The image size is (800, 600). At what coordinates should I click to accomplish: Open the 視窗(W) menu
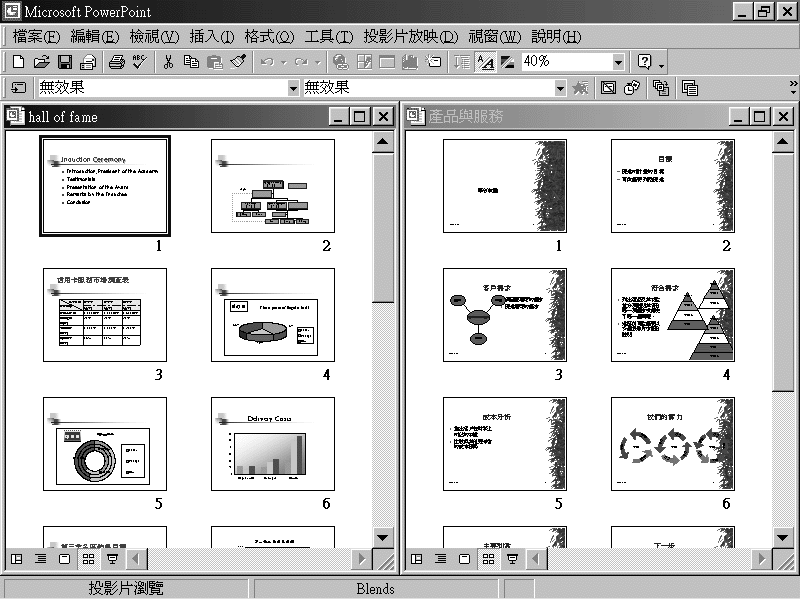pyautogui.click(x=495, y=36)
